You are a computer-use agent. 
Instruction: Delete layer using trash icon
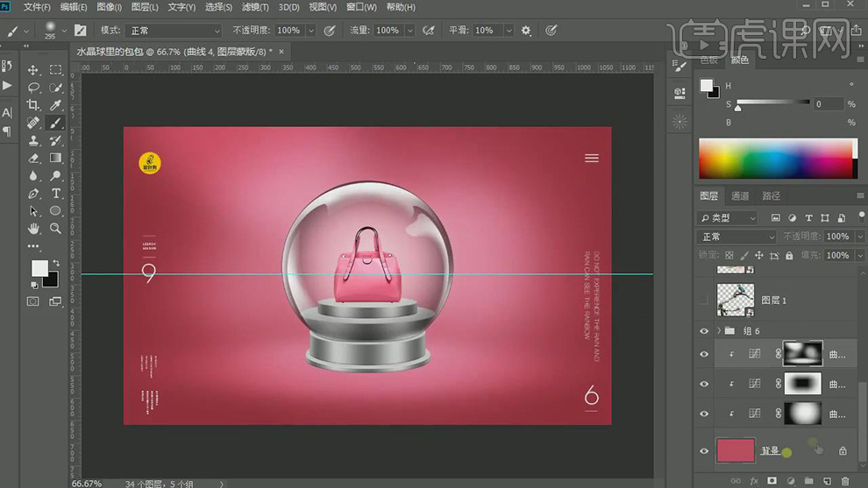click(x=844, y=480)
